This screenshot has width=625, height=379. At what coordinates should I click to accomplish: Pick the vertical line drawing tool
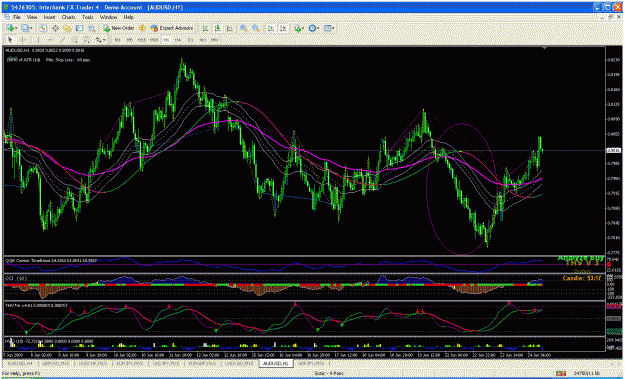pos(38,40)
